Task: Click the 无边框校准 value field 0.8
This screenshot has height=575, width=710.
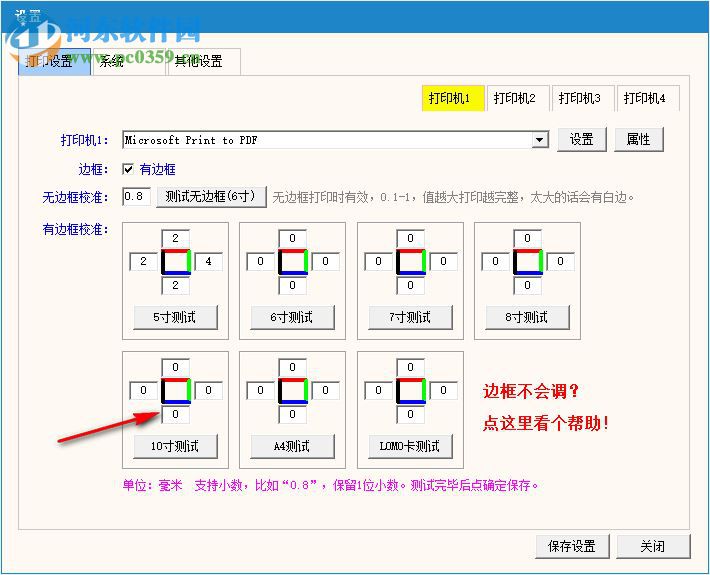Action: tap(136, 197)
